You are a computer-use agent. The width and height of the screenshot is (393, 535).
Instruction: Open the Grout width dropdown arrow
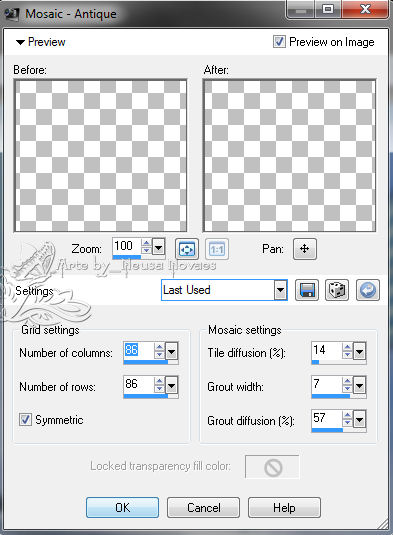360,385
